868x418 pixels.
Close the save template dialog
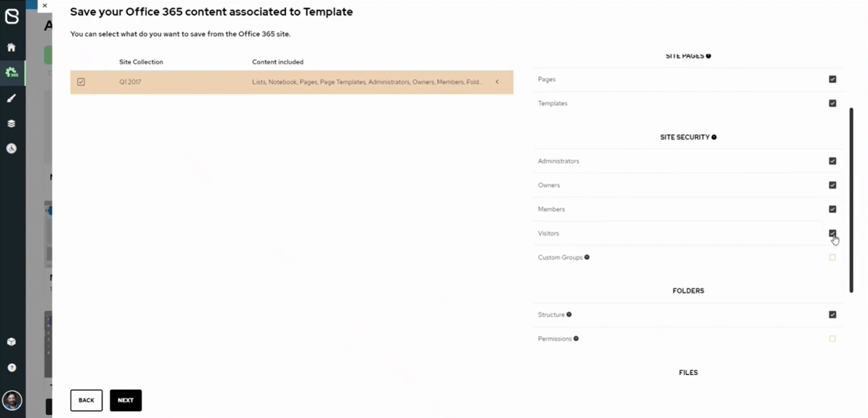pyautogui.click(x=45, y=6)
